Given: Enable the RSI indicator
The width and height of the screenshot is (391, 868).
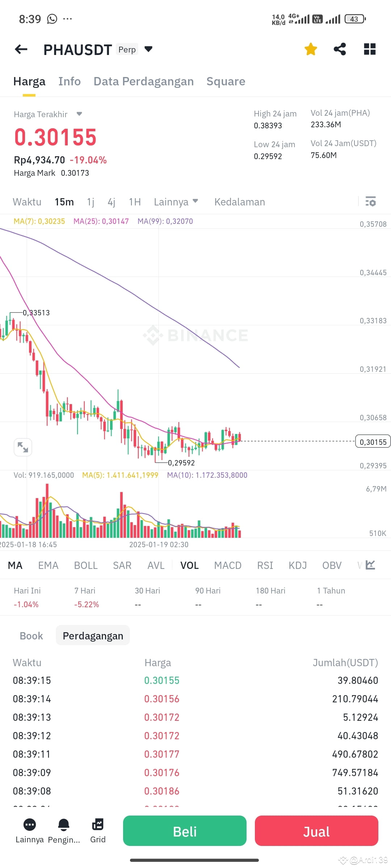Looking at the screenshot, I should pos(265,565).
